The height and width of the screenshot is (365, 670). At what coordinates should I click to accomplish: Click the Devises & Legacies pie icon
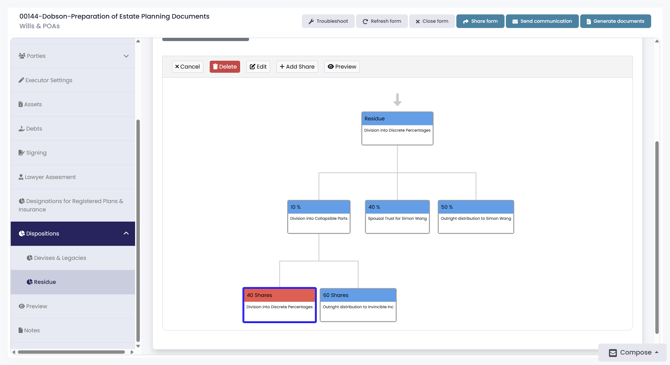click(x=29, y=258)
